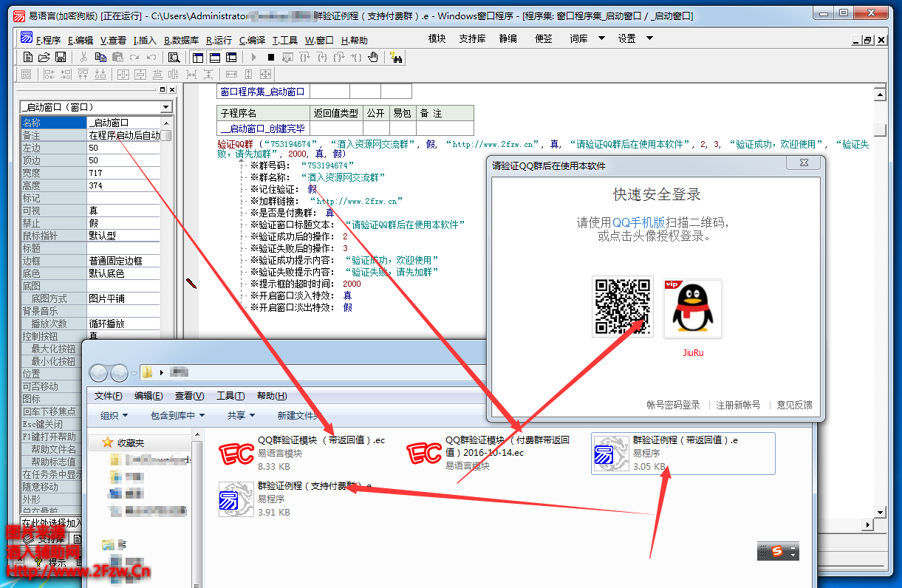Click 支持库 in the top menu bar

(472, 38)
